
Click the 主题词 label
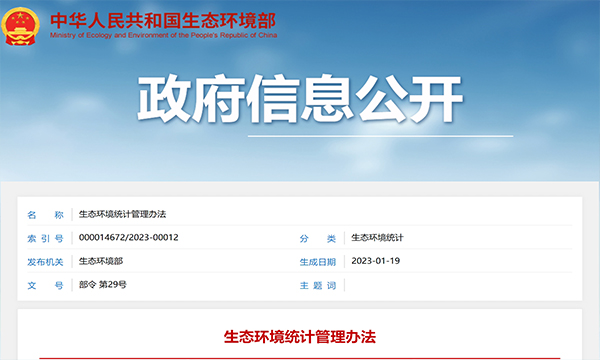pos(318,285)
